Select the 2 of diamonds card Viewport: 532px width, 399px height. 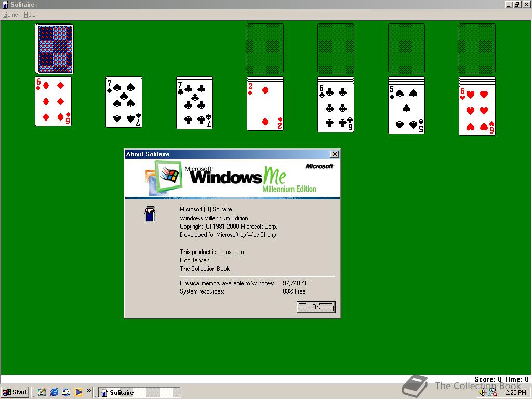(265, 105)
